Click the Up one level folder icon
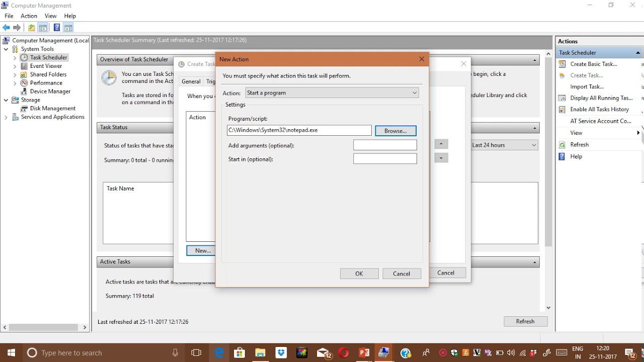644x362 pixels. point(31,28)
